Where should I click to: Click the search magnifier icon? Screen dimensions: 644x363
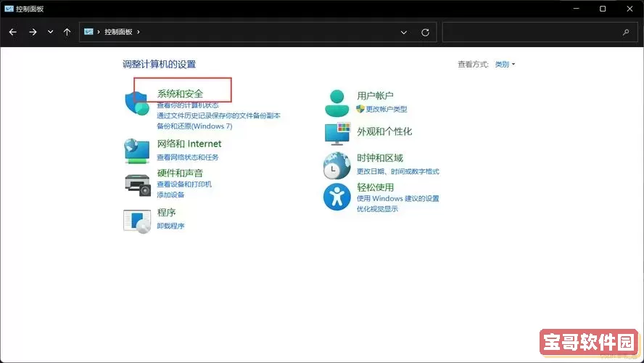(x=626, y=32)
